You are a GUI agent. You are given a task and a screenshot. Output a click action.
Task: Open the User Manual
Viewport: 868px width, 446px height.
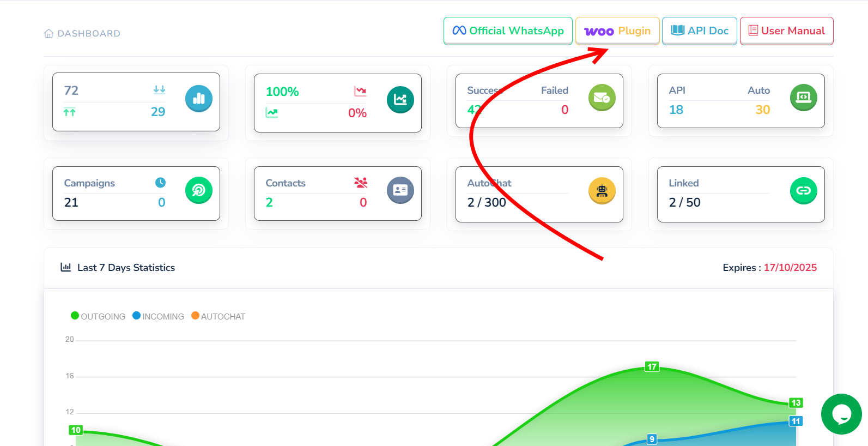point(787,31)
